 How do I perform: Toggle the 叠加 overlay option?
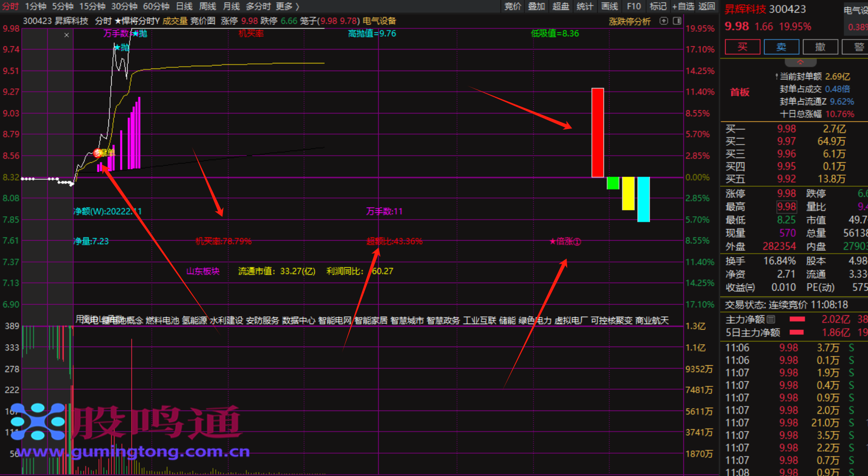537,6
